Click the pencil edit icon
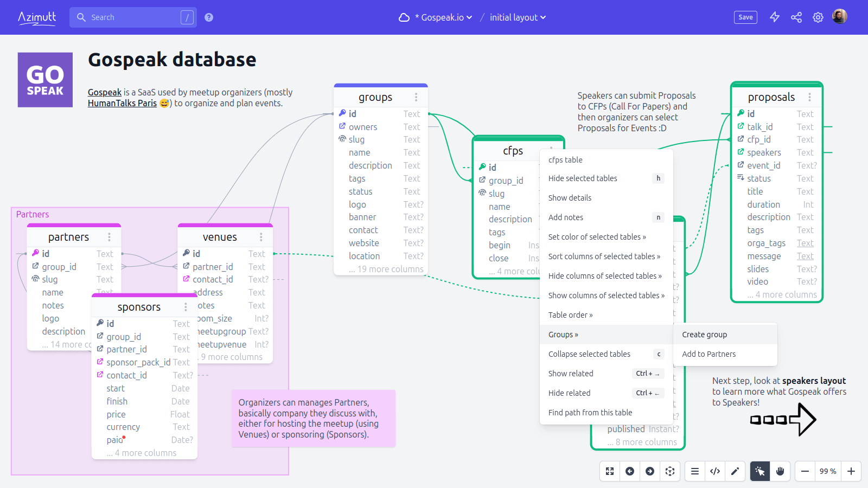The height and width of the screenshot is (488, 868). pyautogui.click(x=735, y=471)
